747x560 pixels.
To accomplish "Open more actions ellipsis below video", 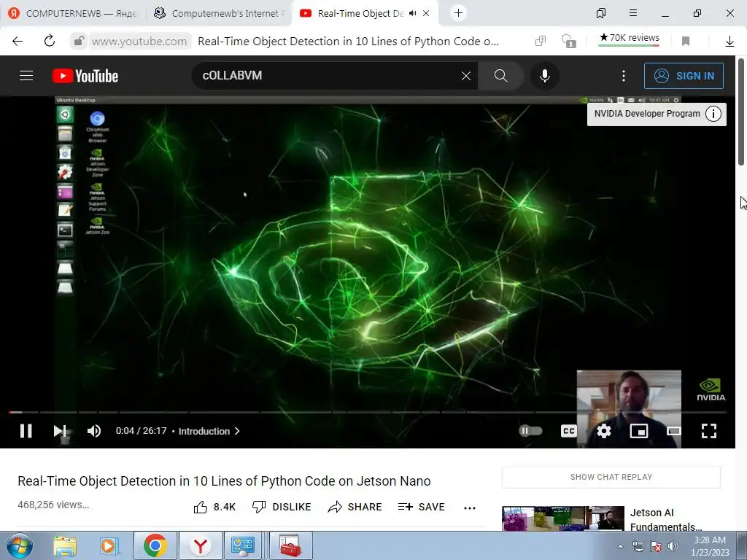I will (470, 507).
